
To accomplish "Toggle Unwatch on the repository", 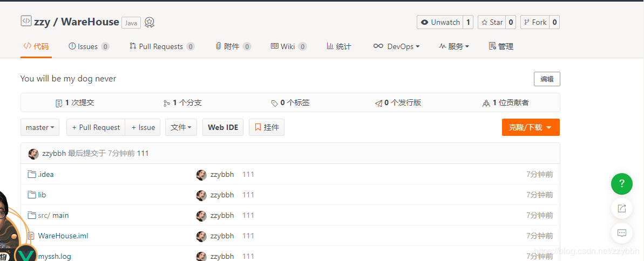I will pos(440,22).
